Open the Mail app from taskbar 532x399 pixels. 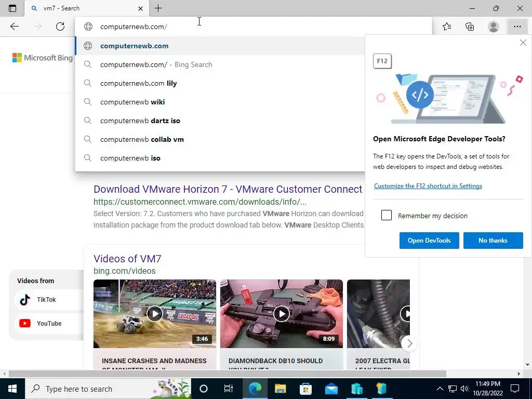(331, 389)
